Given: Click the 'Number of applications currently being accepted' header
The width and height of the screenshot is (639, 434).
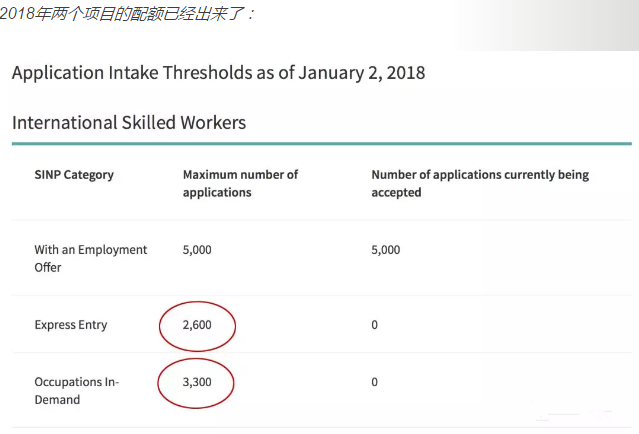Looking at the screenshot, I should pyautogui.click(x=480, y=183).
